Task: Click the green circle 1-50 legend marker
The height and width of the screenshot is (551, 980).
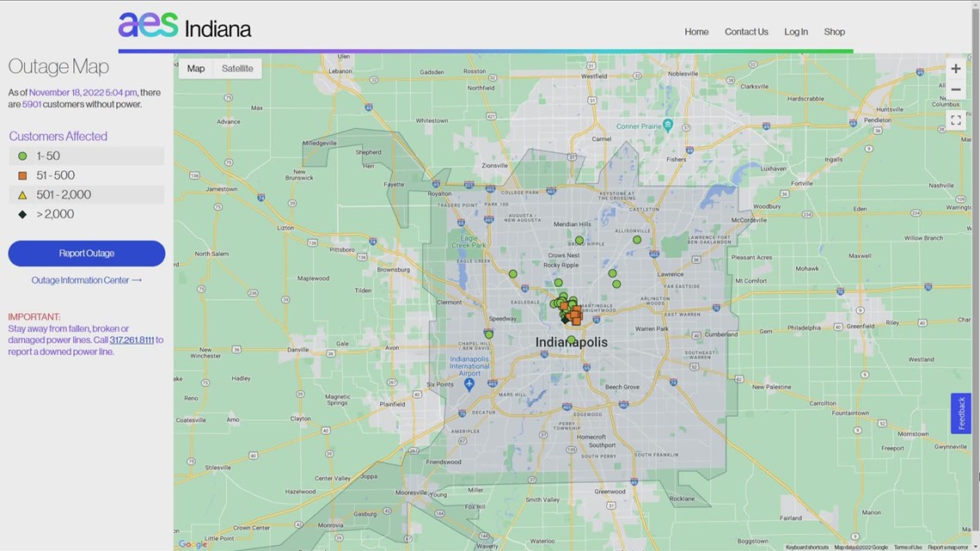Action: [x=21, y=156]
